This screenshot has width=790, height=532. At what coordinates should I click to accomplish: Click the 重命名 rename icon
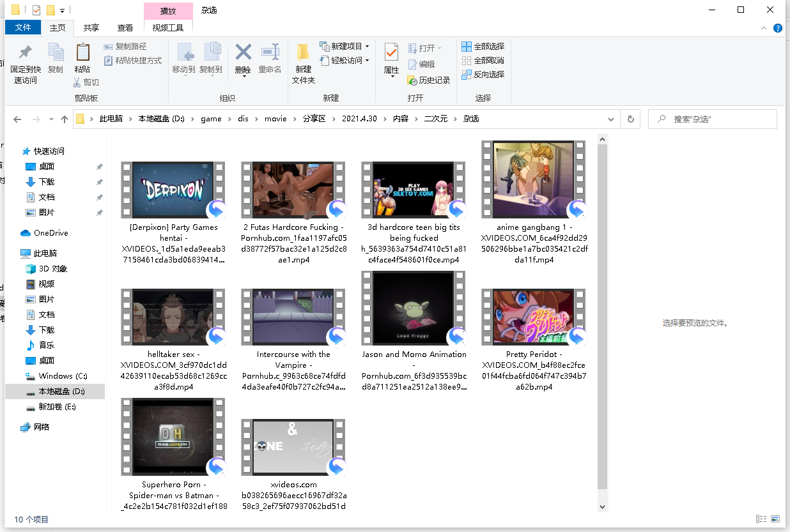tap(270, 52)
